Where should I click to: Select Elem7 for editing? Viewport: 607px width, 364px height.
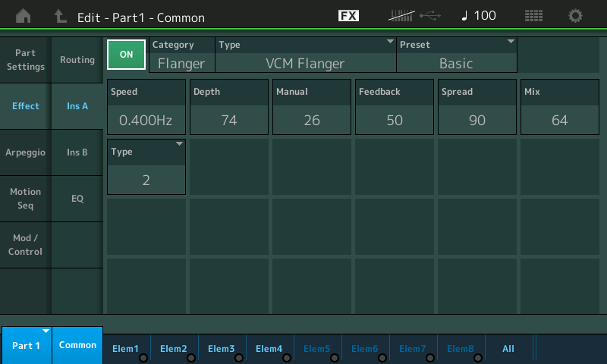[414, 349]
